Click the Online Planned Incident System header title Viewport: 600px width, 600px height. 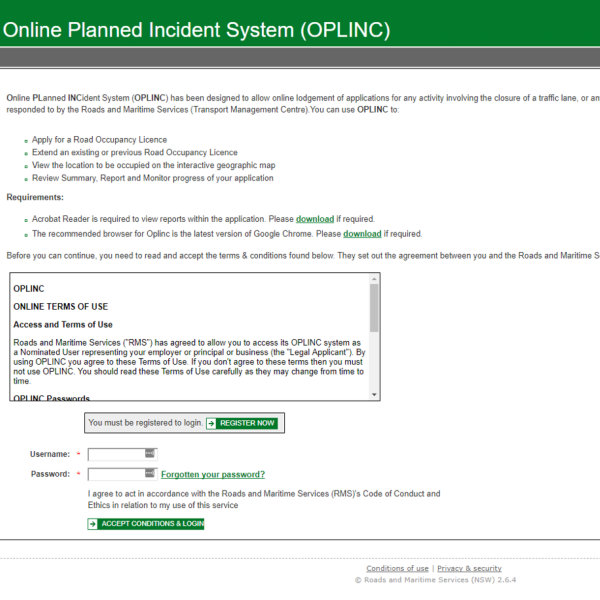pyautogui.click(x=197, y=29)
